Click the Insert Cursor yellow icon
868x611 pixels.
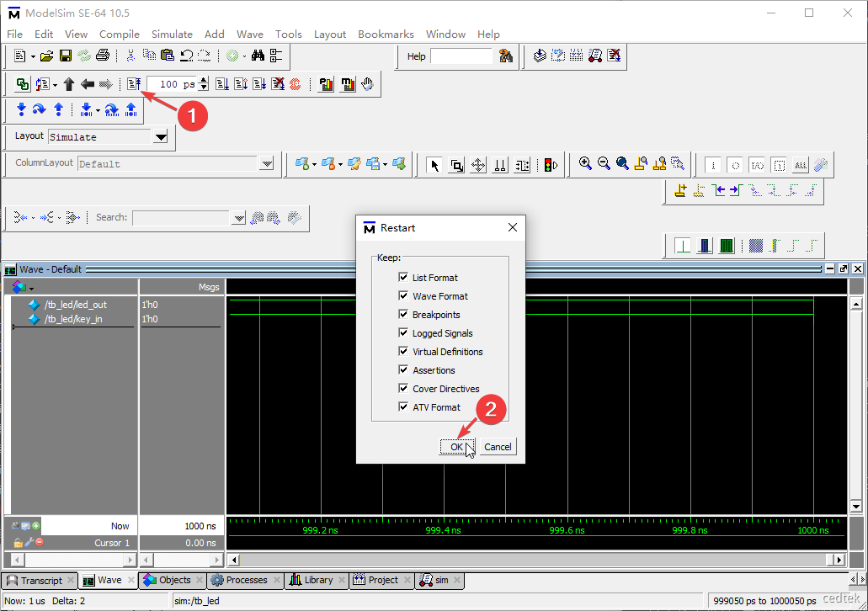pyautogui.click(x=681, y=191)
